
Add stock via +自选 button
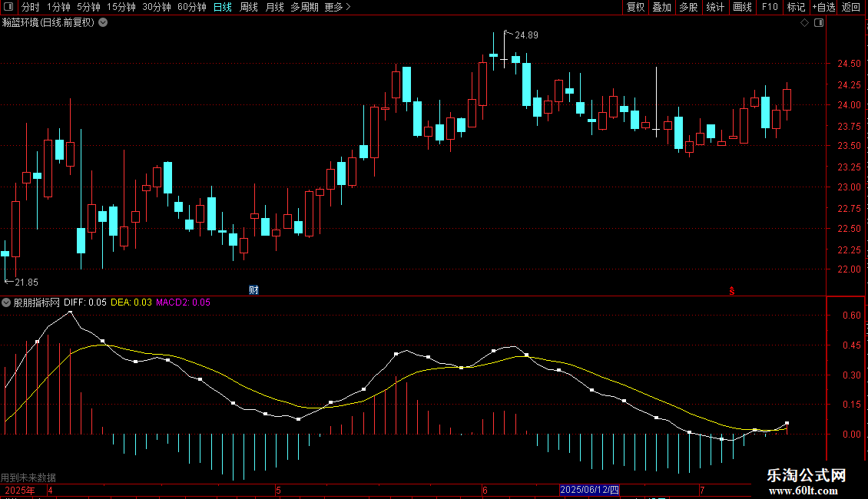click(823, 7)
